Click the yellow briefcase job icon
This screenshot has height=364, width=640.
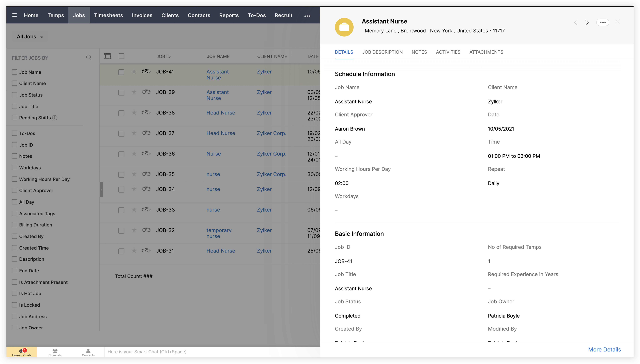pyautogui.click(x=344, y=27)
